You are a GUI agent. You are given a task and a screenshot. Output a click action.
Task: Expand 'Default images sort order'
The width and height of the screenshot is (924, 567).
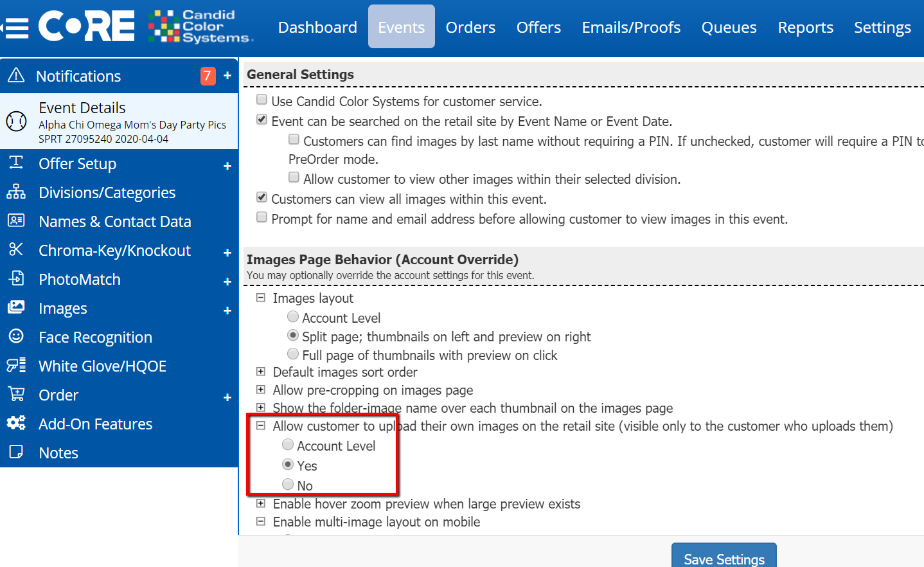[261, 371]
